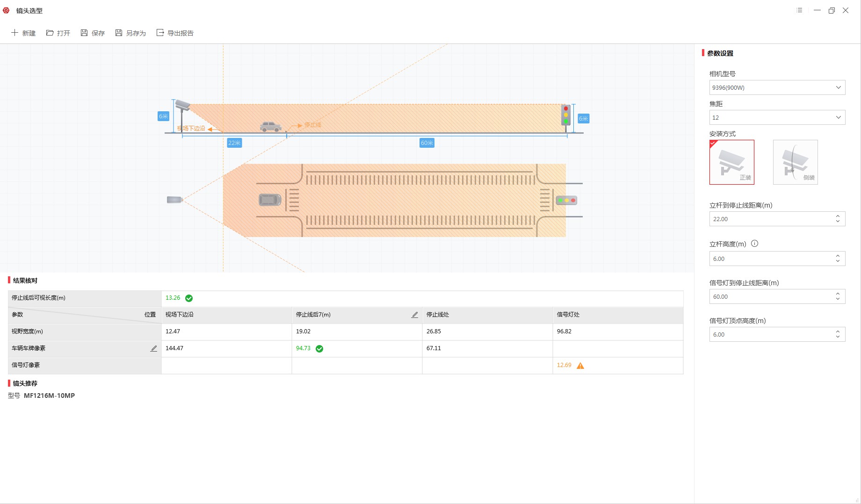Decrease 立杆高度 with down arrow
The width and height of the screenshot is (861, 504).
tap(838, 261)
